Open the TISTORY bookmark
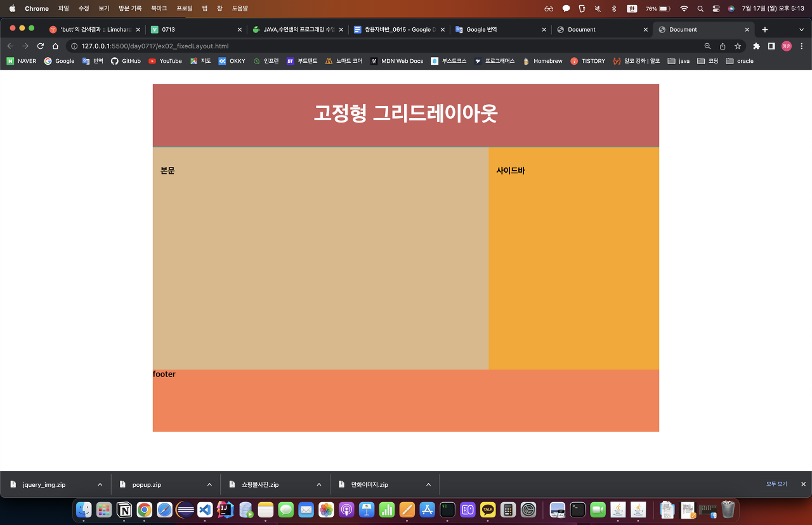 coord(587,61)
